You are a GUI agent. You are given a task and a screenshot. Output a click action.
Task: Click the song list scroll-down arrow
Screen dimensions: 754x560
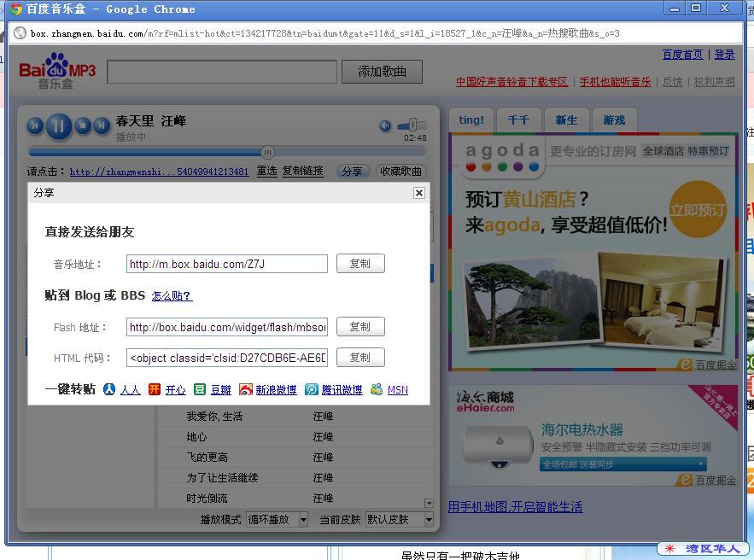click(x=429, y=504)
